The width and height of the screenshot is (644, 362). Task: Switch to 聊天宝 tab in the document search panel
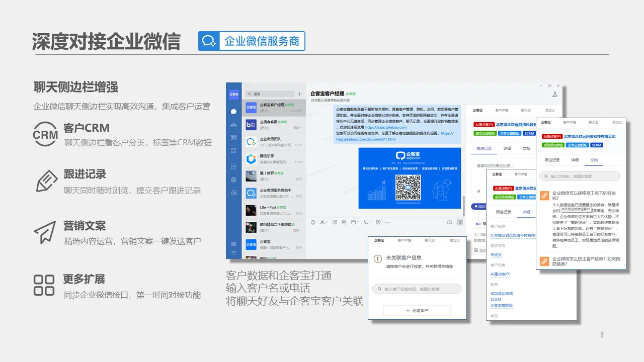(593, 122)
